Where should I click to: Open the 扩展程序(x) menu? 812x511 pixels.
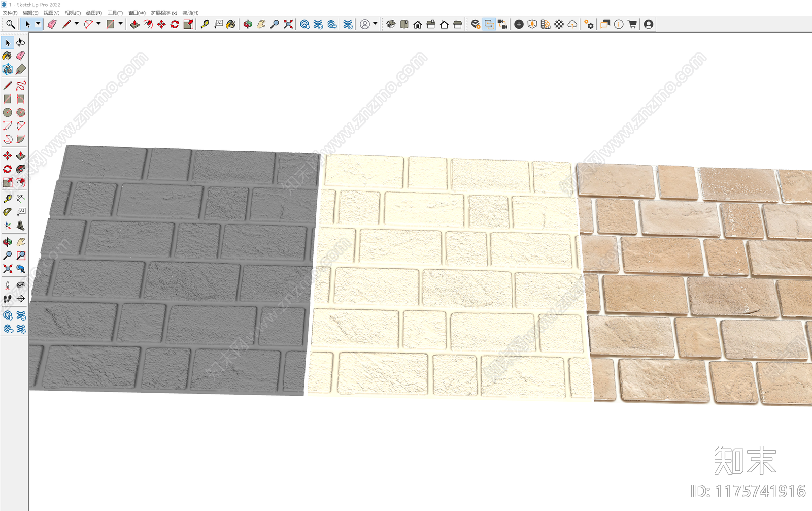tap(164, 13)
